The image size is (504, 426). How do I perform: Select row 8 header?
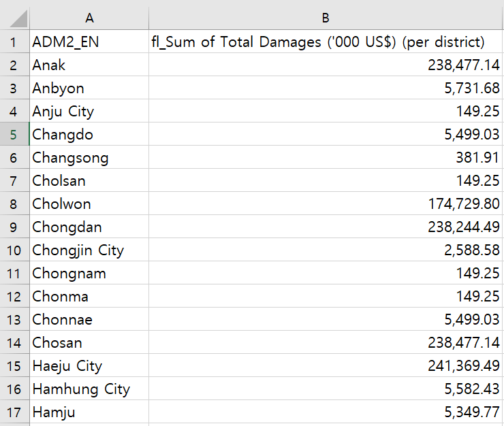pyautogui.click(x=14, y=203)
